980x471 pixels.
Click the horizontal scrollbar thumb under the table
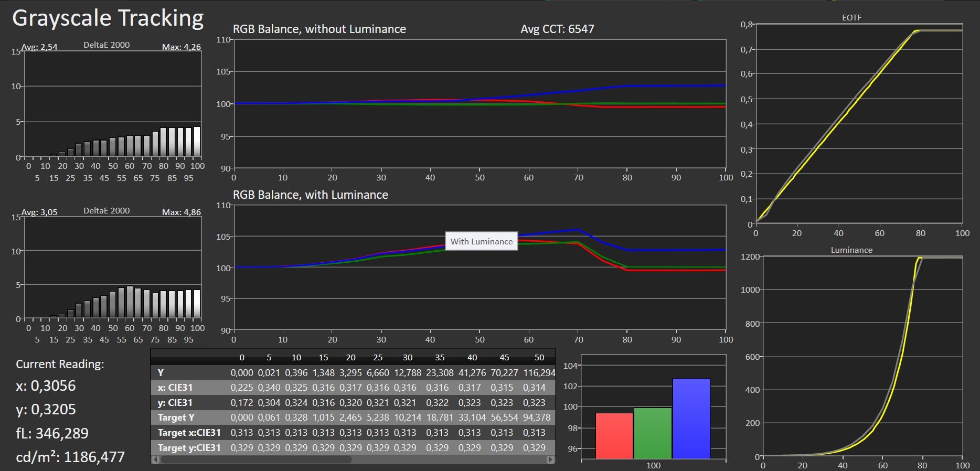click(256, 459)
